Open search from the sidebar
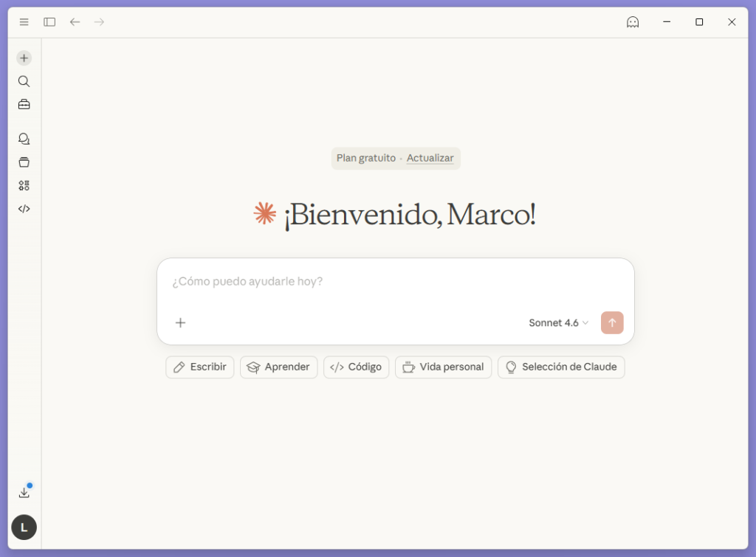Image resolution: width=756 pixels, height=557 pixels. pyautogui.click(x=24, y=81)
